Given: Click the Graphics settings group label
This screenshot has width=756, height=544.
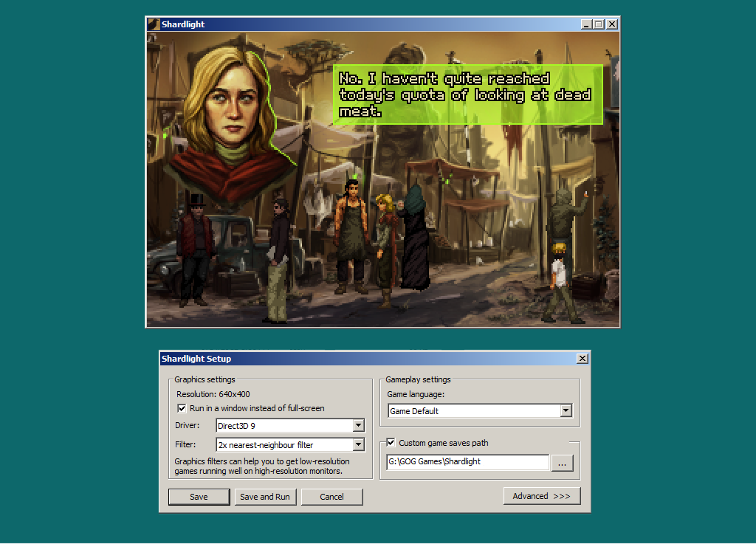Looking at the screenshot, I should 205,379.
